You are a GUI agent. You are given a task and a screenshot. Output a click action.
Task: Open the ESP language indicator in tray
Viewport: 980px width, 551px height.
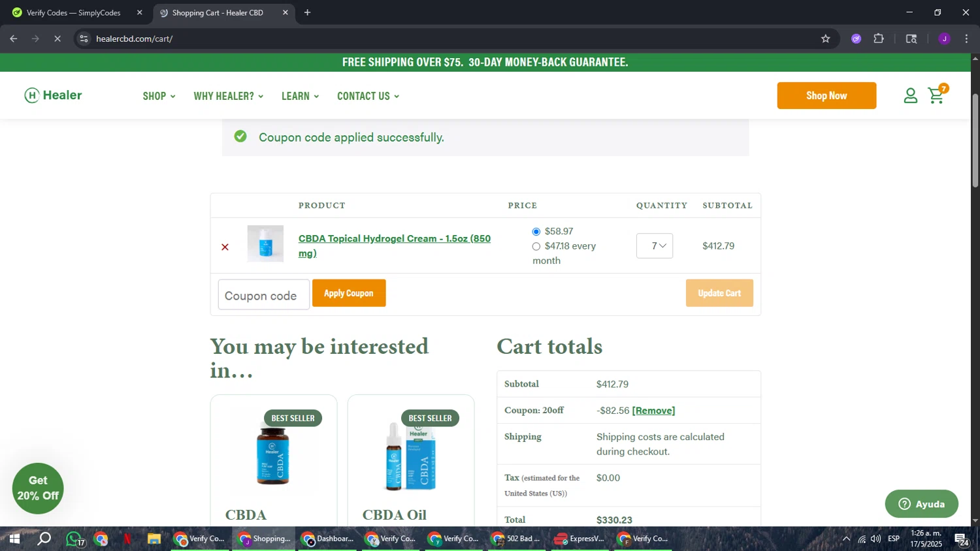(x=894, y=539)
